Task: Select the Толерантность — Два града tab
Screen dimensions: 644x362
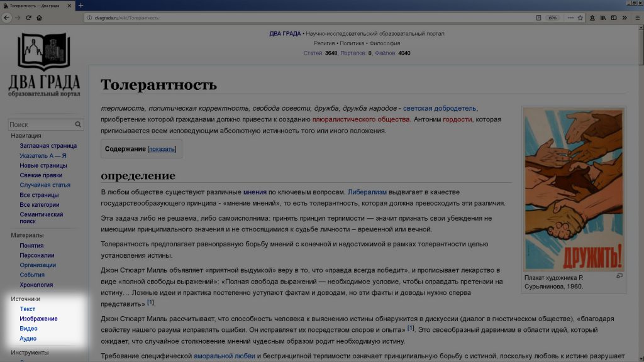Action: [x=35, y=6]
